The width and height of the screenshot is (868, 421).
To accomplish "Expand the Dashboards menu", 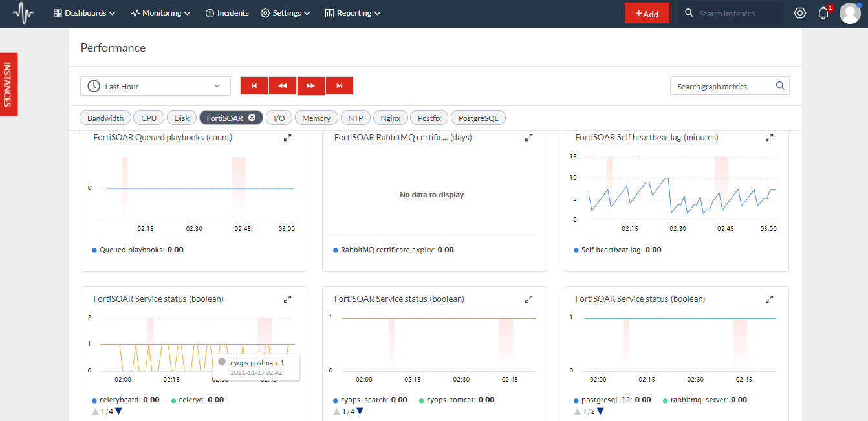I will click(x=84, y=12).
